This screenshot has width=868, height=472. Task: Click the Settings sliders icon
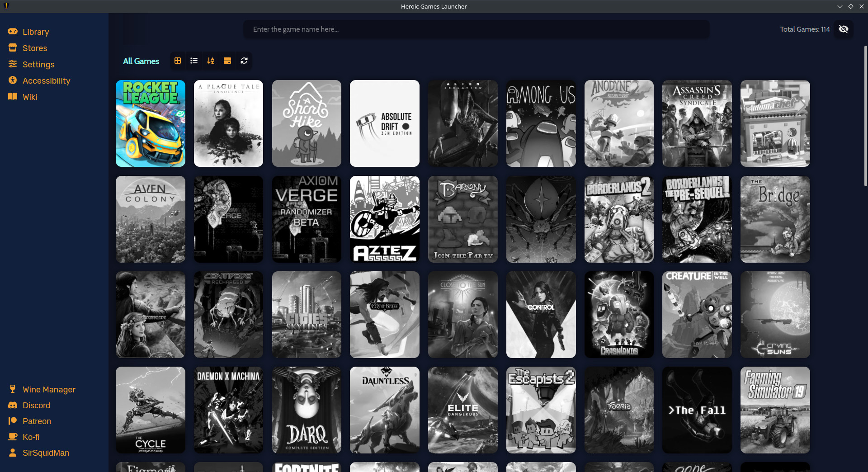(13, 64)
